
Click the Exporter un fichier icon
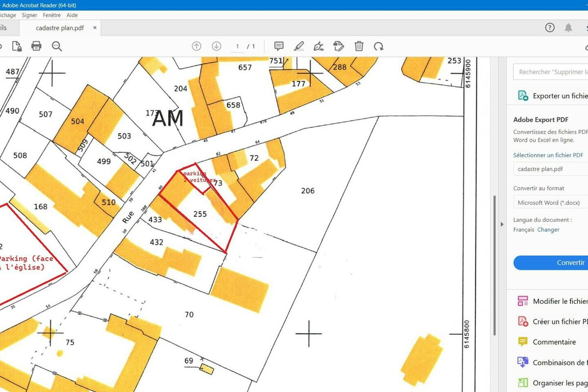[523, 96]
